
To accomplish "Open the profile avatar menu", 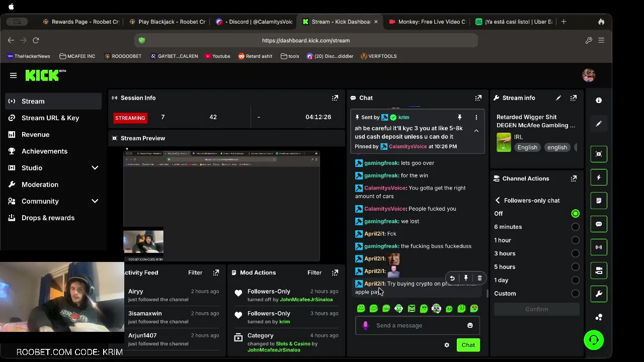I will click(589, 75).
